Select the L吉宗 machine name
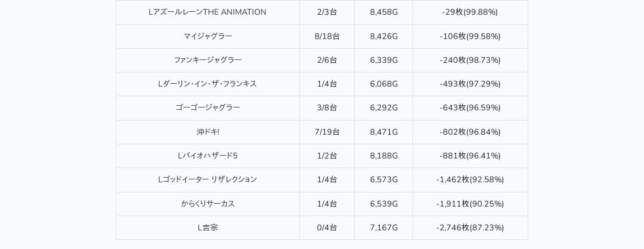The width and height of the screenshot is (644, 249). click(207, 227)
